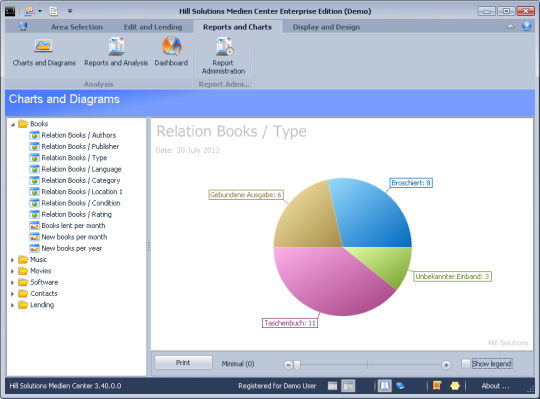This screenshot has height=399, width=540.
Task: Select New books per year
Action: 71,249
